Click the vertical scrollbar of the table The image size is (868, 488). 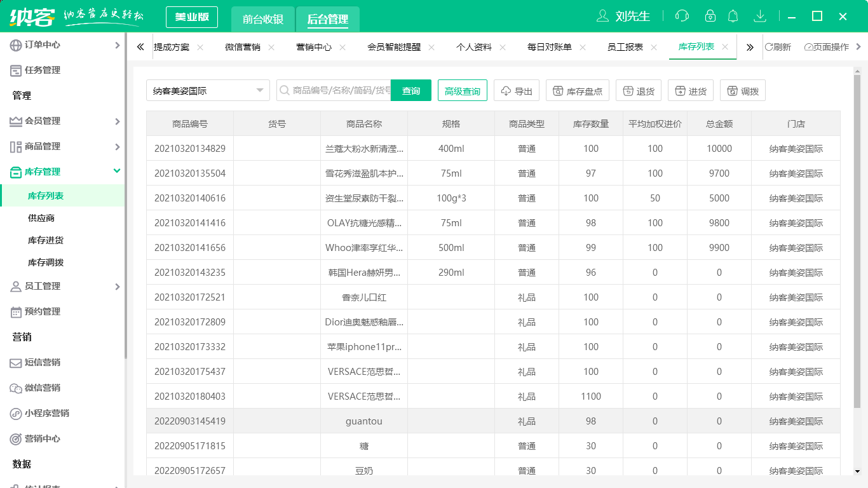click(x=857, y=241)
